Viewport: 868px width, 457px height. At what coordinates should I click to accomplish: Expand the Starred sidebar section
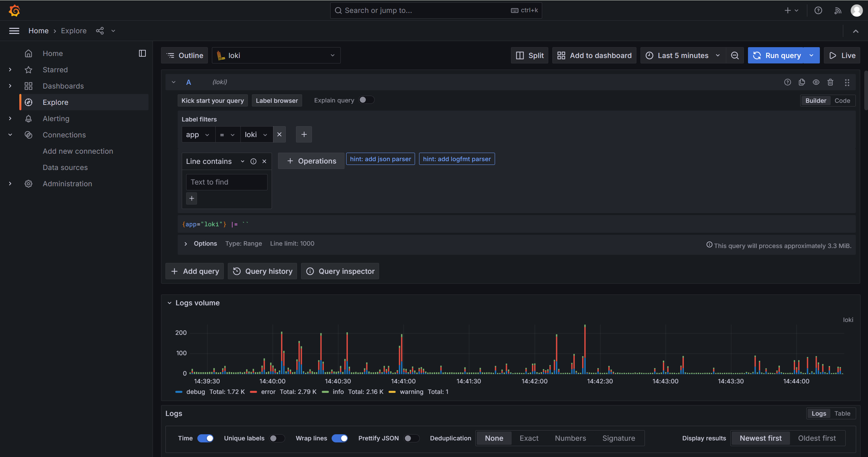[x=10, y=70]
